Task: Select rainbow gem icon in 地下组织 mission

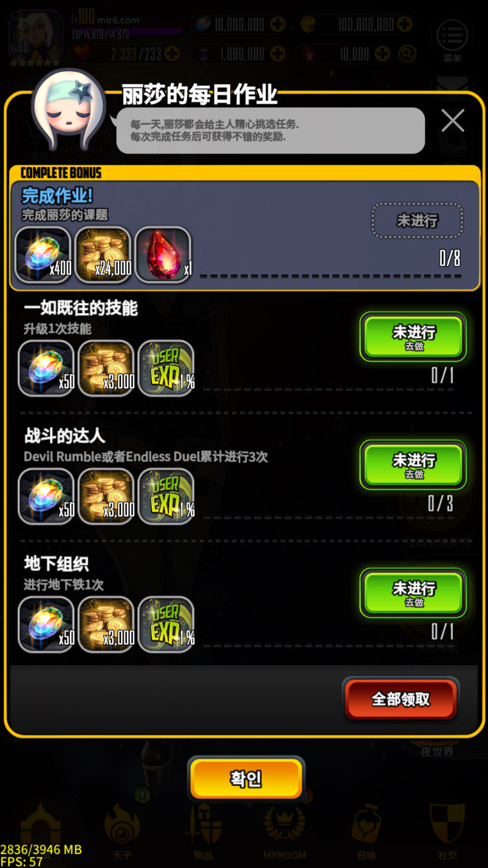Action: click(46, 624)
